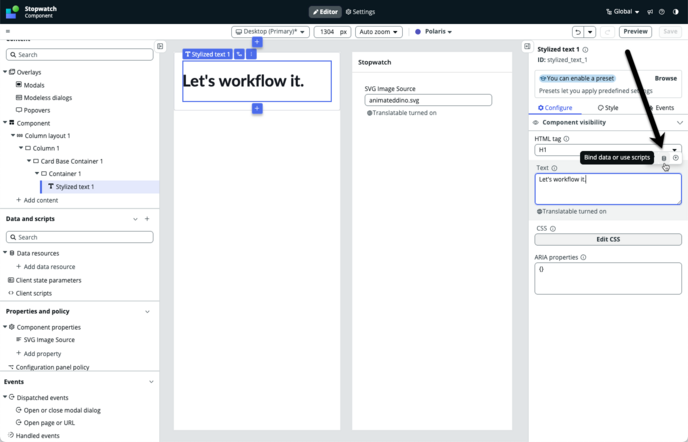Click the dynamic value icon beside bind data
This screenshot has width=688, height=442.
click(676, 158)
